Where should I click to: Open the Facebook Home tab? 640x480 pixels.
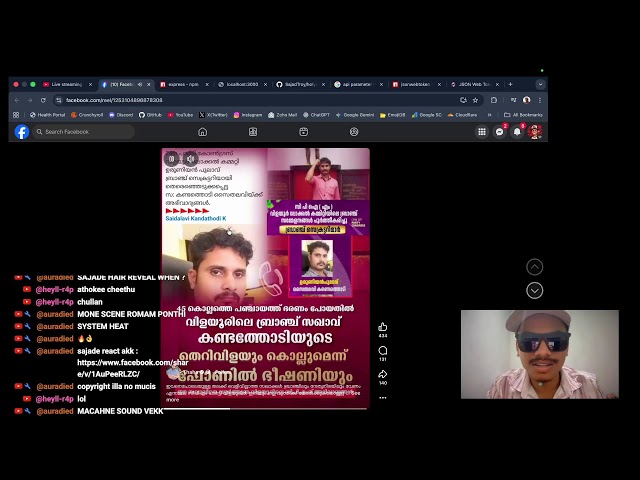[202, 132]
